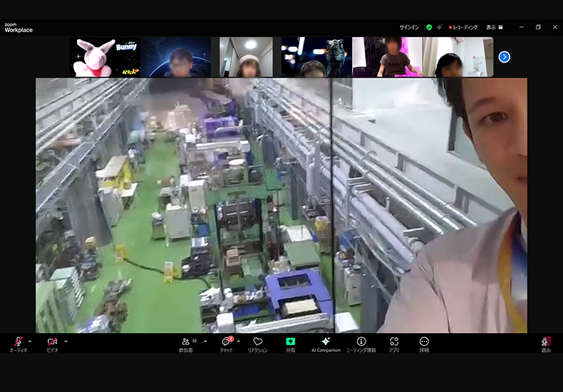This screenshot has height=392, width=563.
Task: Leave the meeting with the 退出 button
Action: pos(546,343)
